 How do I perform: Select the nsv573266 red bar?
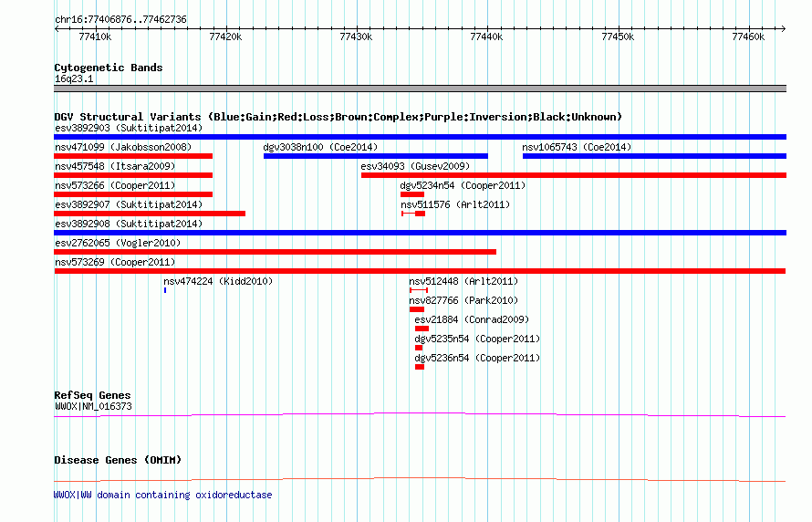[133, 194]
